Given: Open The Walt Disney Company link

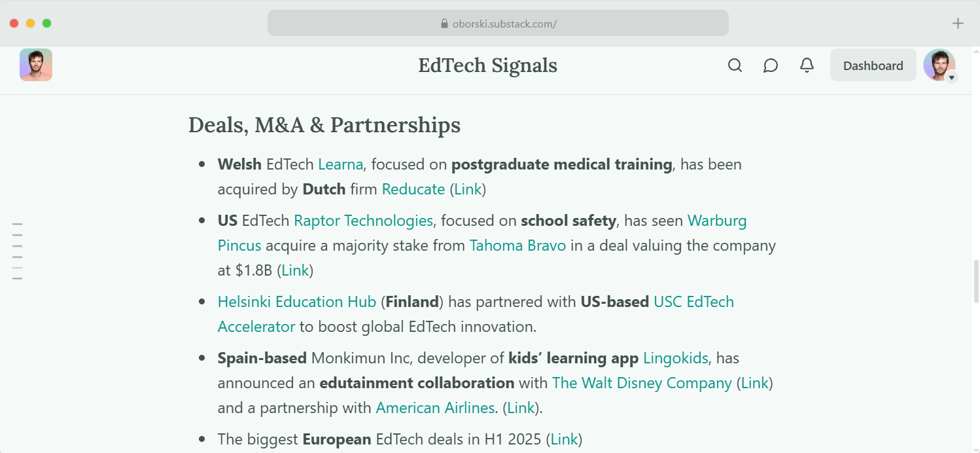Looking at the screenshot, I should click(642, 383).
